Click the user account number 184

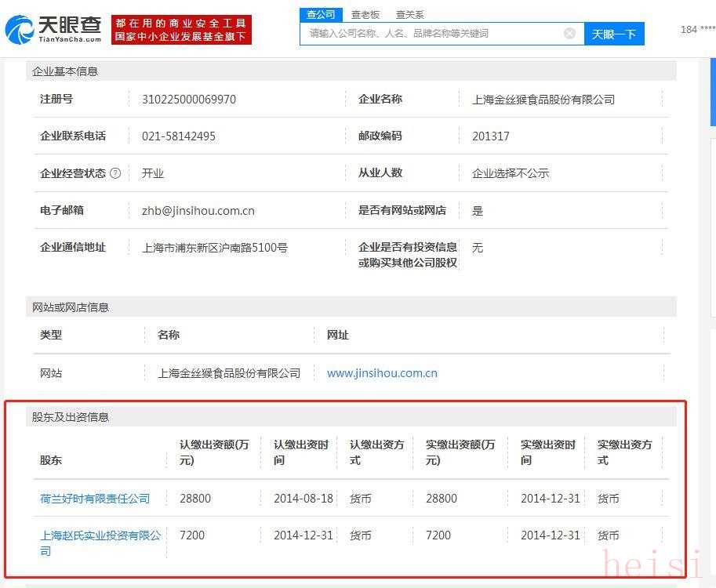click(x=698, y=30)
